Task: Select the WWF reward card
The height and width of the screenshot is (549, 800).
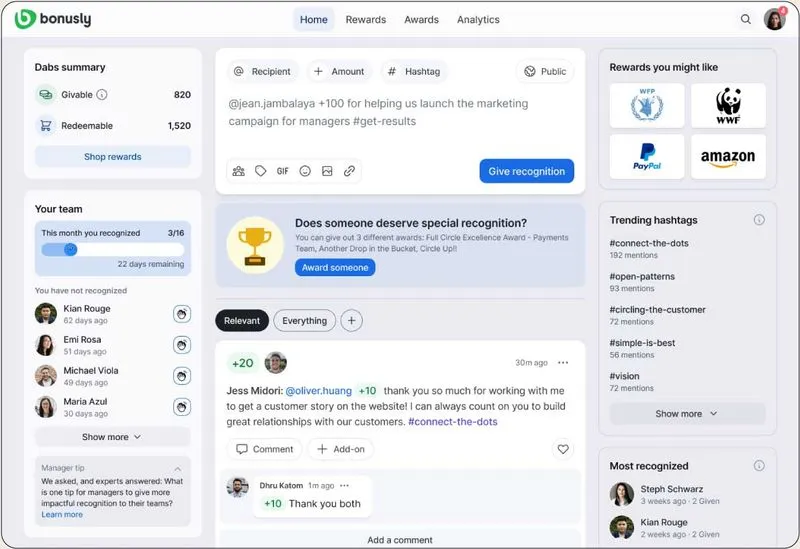Action: point(728,106)
